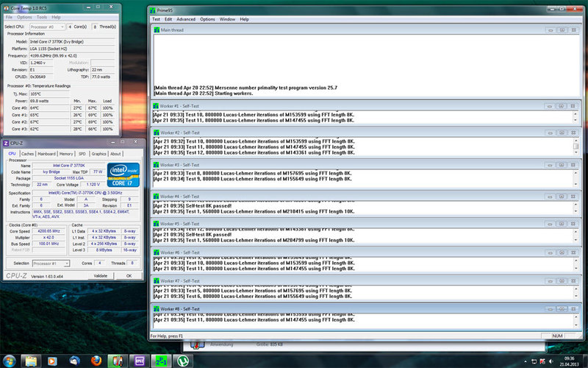Click 'Self-test 8K passed!' in Worker #4
This screenshot has width=588, height=368.
click(209, 206)
